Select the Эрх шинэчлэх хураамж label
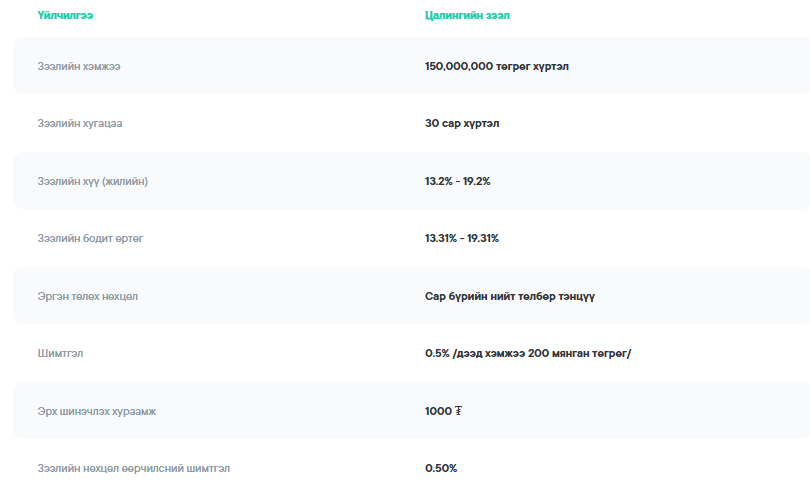Screen dimensions: 810x488 coord(96,411)
